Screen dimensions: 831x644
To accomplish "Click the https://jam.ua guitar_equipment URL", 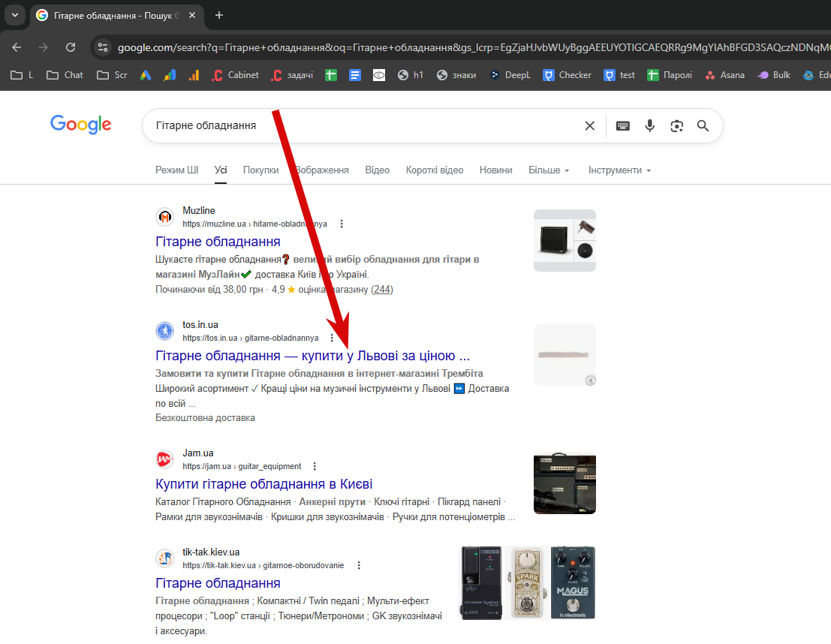I will pos(242,466).
